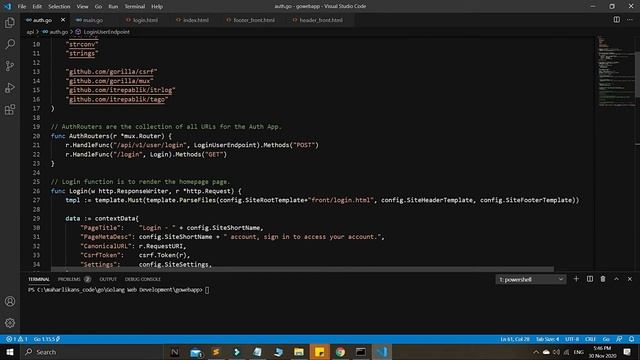Select the DEBUG CONSOLE panel tab
This screenshot has width=640, height=360.
click(143, 279)
